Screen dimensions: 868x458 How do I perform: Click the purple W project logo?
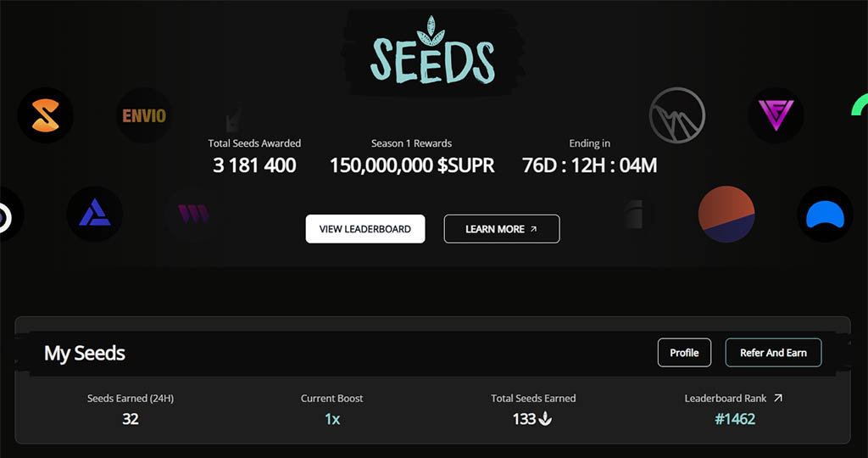(x=193, y=214)
